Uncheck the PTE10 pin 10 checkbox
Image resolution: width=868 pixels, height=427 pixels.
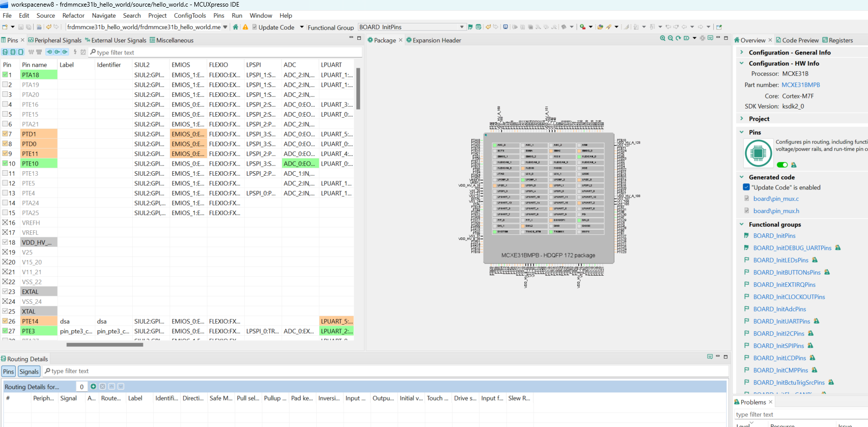click(x=5, y=164)
